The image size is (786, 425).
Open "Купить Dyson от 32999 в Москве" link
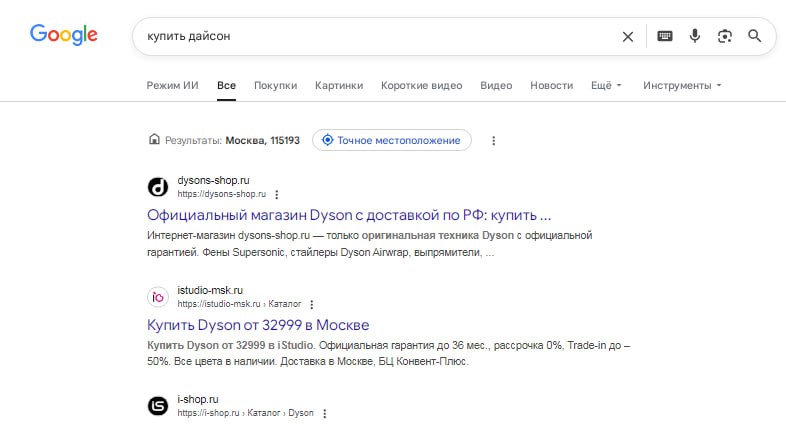pyautogui.click(x=258, y=325)
